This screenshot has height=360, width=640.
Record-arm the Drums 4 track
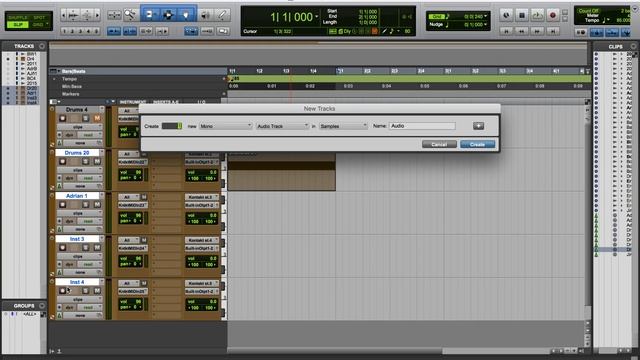click(x=62, y=118)
